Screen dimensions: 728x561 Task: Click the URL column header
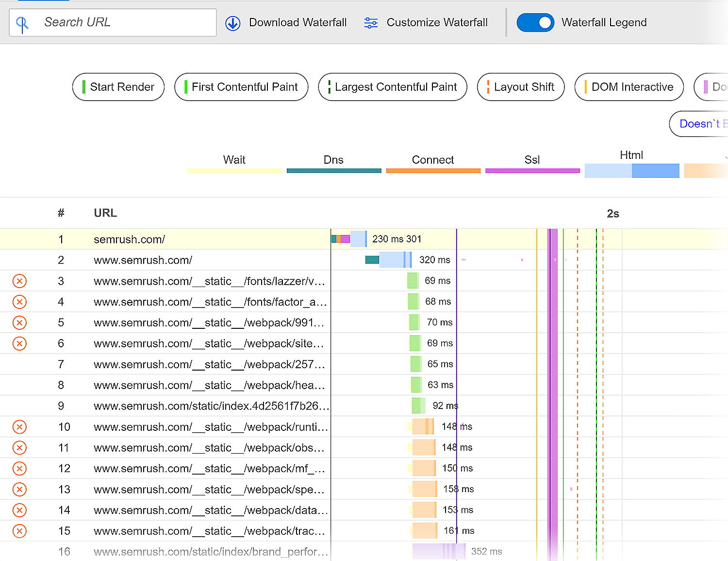(x=105, y=213)
